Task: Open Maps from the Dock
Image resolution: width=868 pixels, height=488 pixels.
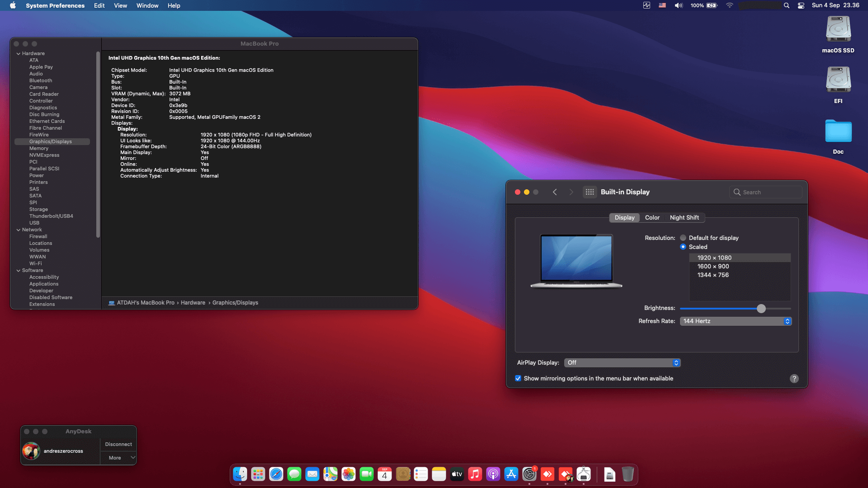Action: (x=330, y=474)
